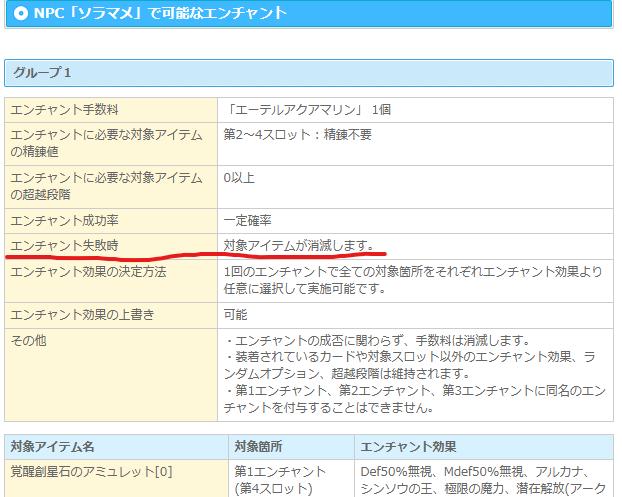Click the 可能 value in the overwrite row
The height and width of the screenshot is (497, 622).
tap(236, 315)
